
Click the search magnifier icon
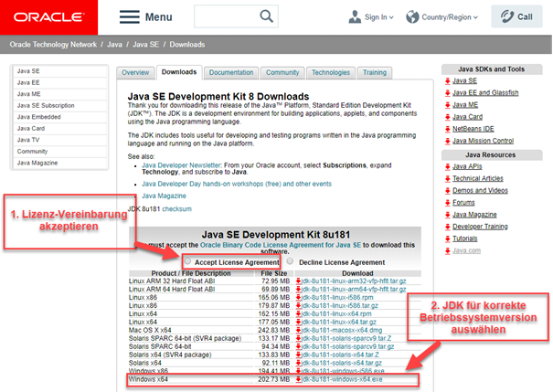266,16
